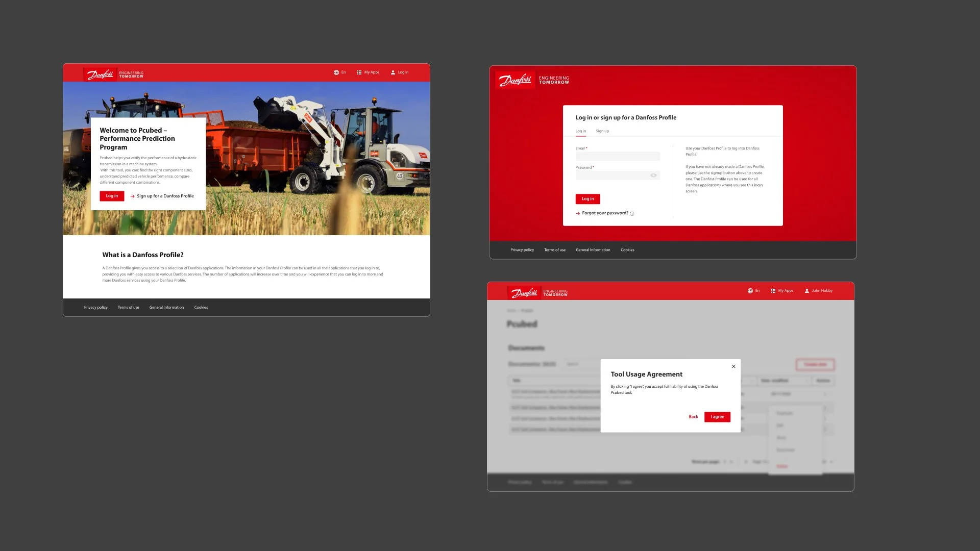Focus the Email input field

618,157
